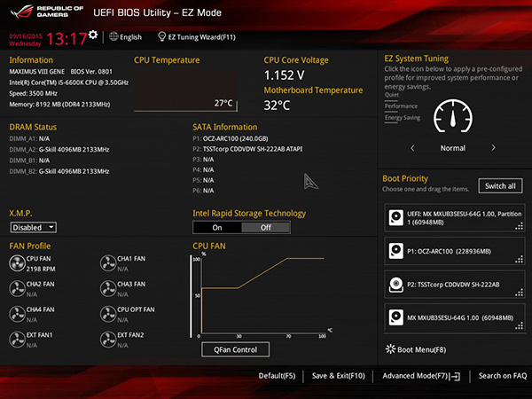Image resolution: width=532 pixels, height=399 pixels.
Task: Select the Energy Saving tuning profile
Action: [x=403, y=118]
